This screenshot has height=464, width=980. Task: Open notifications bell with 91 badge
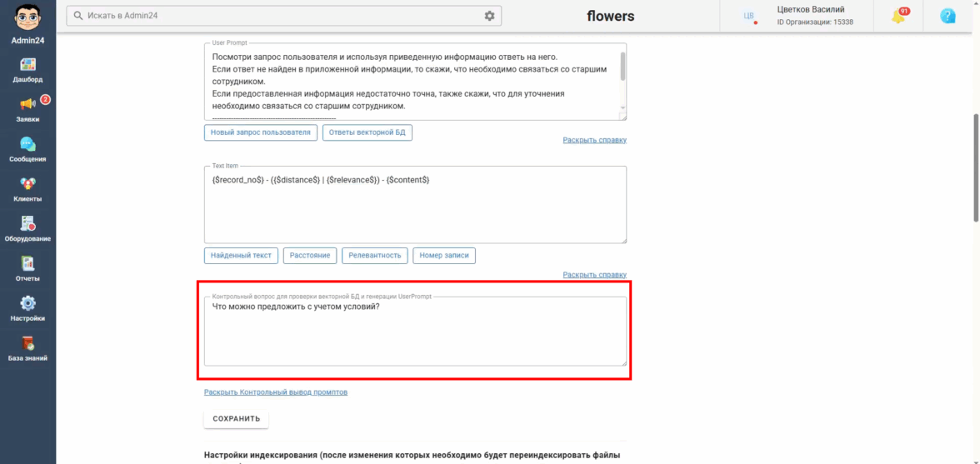coord(898,16)
